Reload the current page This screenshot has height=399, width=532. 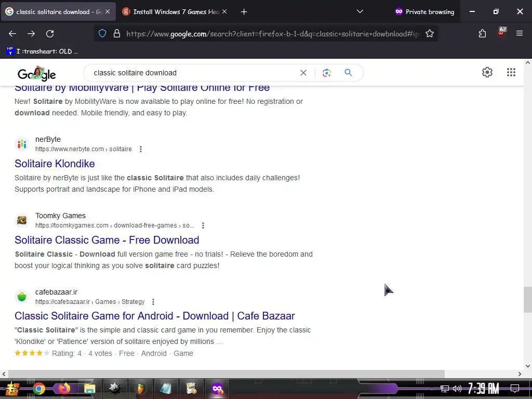(50, 34)
